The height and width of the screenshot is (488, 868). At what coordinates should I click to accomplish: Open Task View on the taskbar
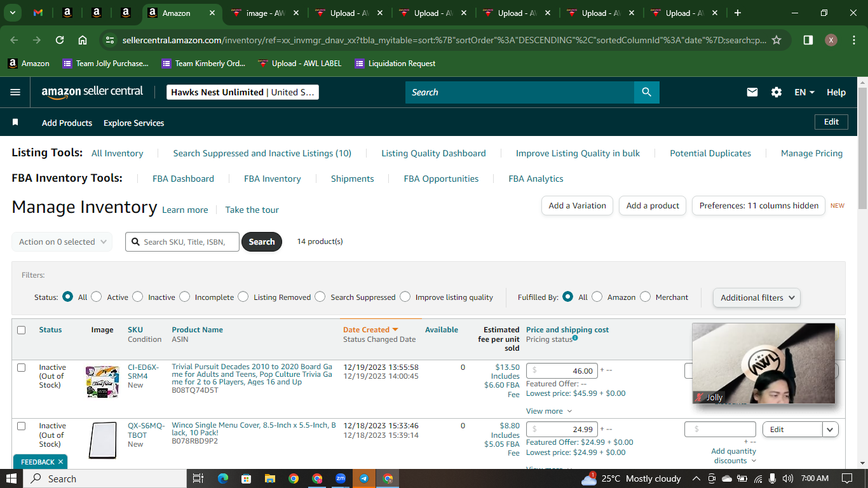pyautogui.click(x=198, y=478)
